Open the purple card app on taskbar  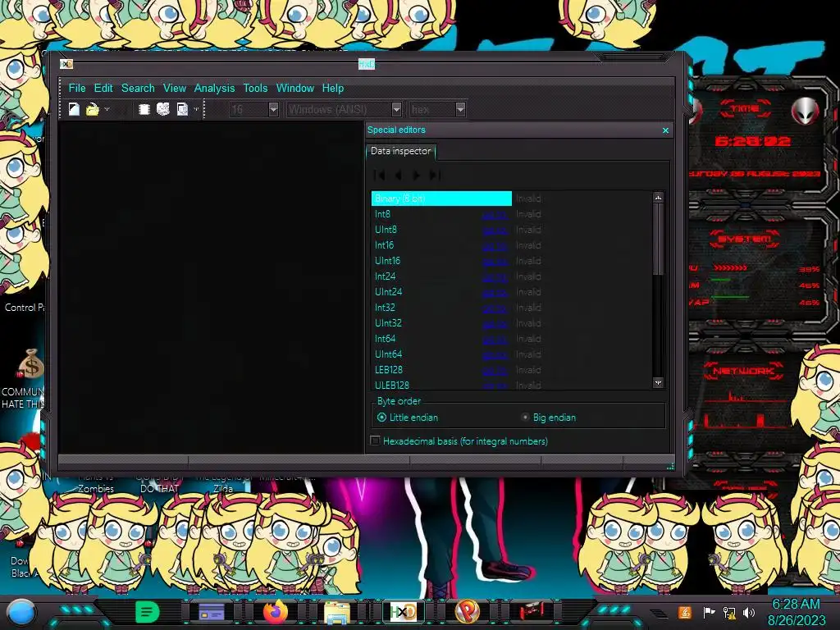coord(212,612)
